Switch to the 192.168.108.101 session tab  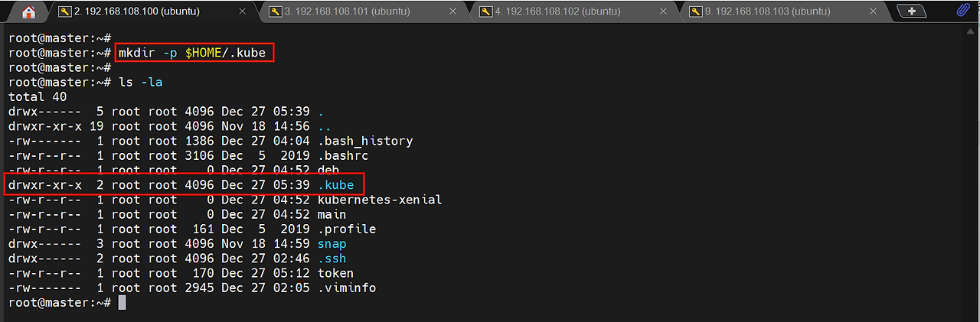tap(347, 11)
